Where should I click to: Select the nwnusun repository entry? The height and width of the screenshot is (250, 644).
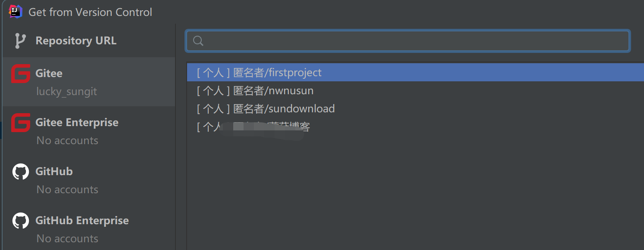pyautogui.click(x=255, y=91)
